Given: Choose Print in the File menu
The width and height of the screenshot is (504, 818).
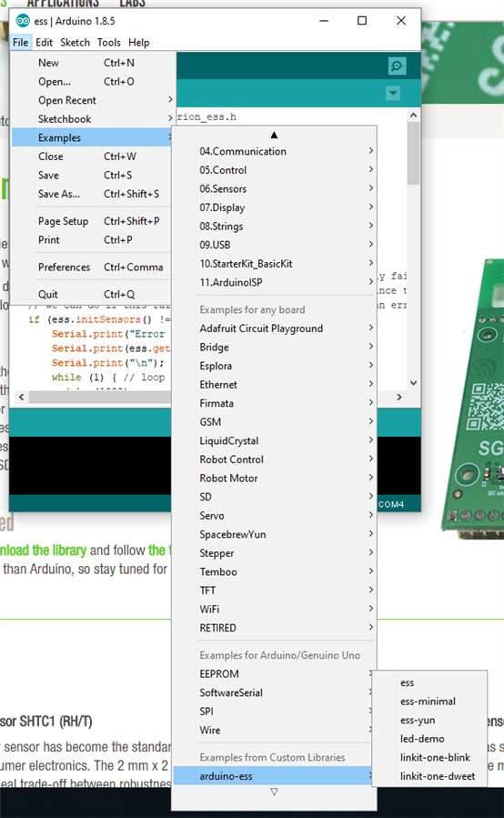Looking at the screenshot, I should coord(93,240).
